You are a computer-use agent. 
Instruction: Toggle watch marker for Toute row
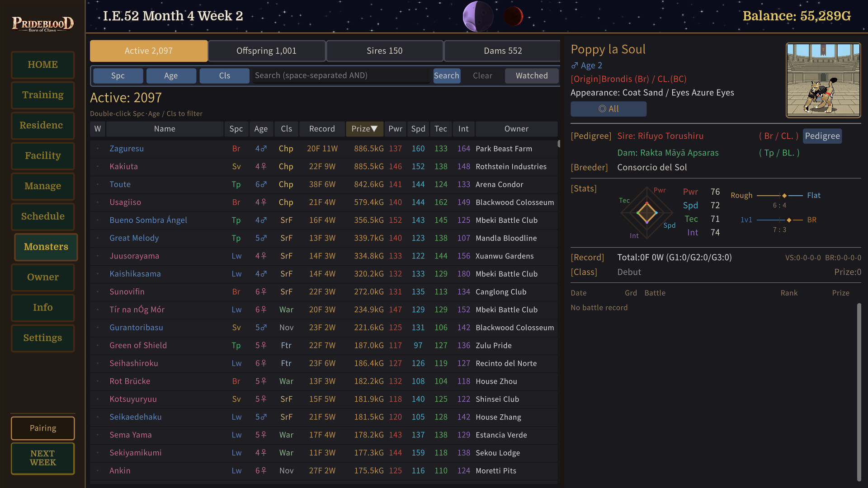click(98, 184)
